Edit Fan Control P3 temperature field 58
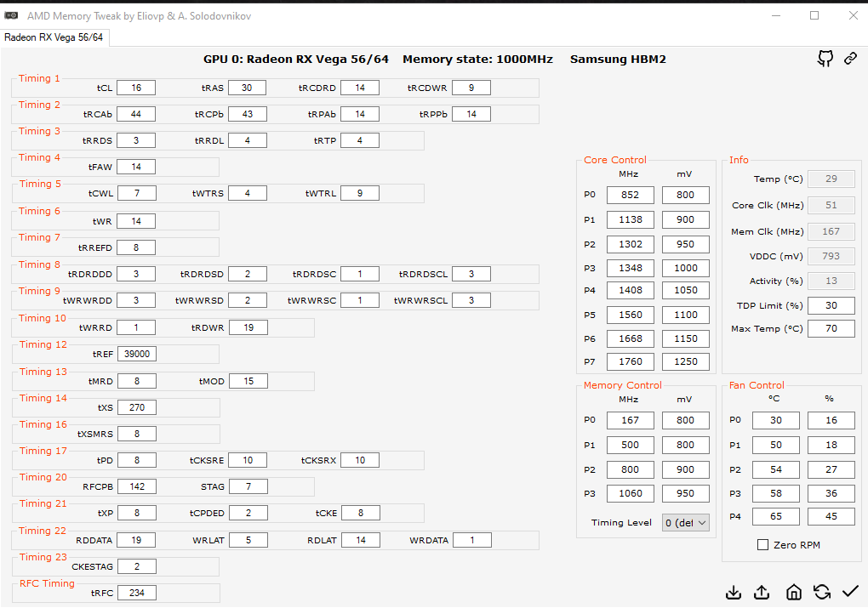 775,493
